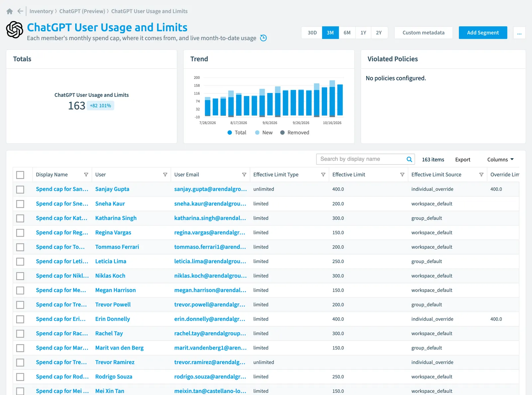Open the more options ellipsis button

519,33
